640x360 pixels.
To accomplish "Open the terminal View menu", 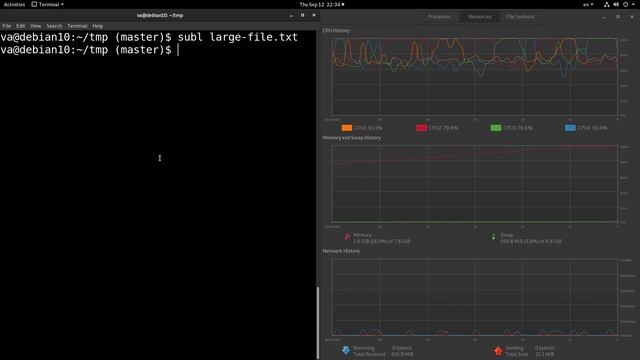I will (36, 26).
